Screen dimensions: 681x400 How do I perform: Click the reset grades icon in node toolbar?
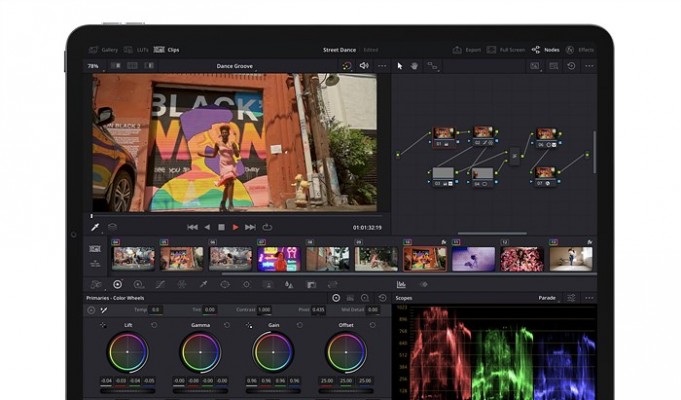pos(571,66)
